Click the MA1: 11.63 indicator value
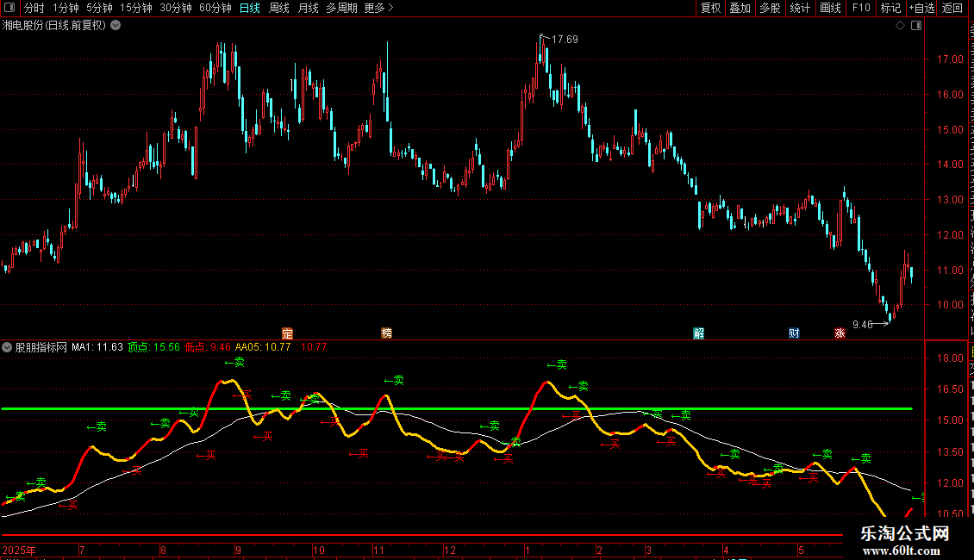The width and height of the screenshot is (974, 560). coord(97,347)
